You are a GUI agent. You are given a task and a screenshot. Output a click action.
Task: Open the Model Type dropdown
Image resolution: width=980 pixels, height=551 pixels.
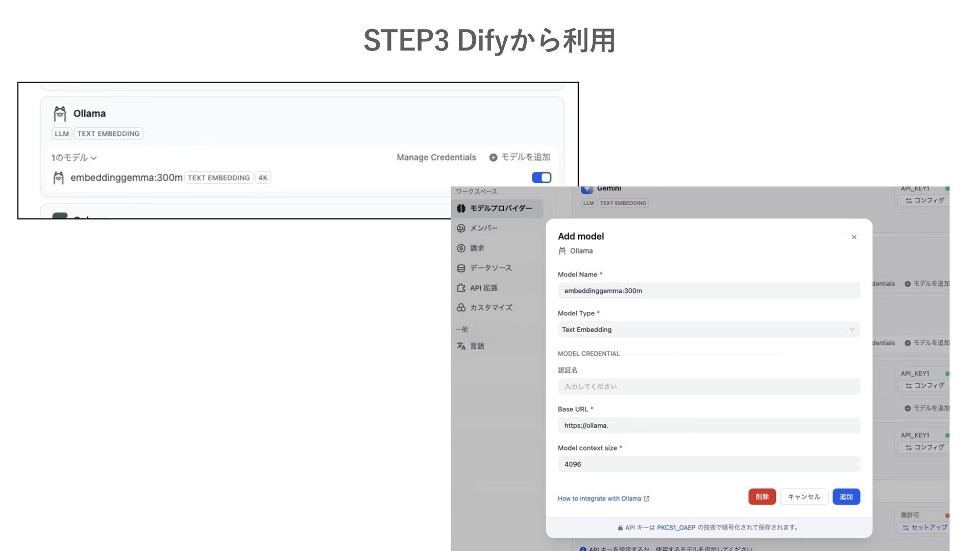[x=708, y=330]
